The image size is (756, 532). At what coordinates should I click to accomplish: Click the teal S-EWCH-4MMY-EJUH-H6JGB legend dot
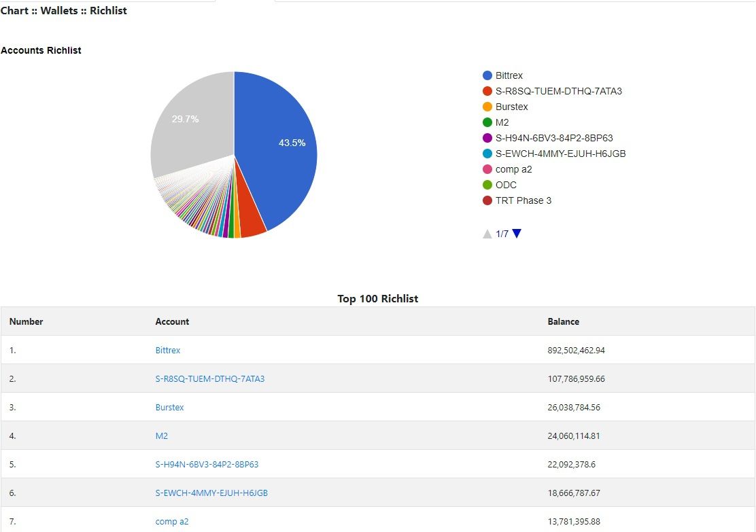[487, 154]
